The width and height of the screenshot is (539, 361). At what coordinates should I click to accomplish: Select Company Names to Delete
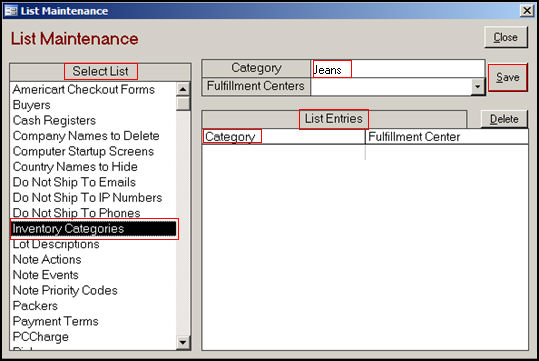[x=94, y=136]
